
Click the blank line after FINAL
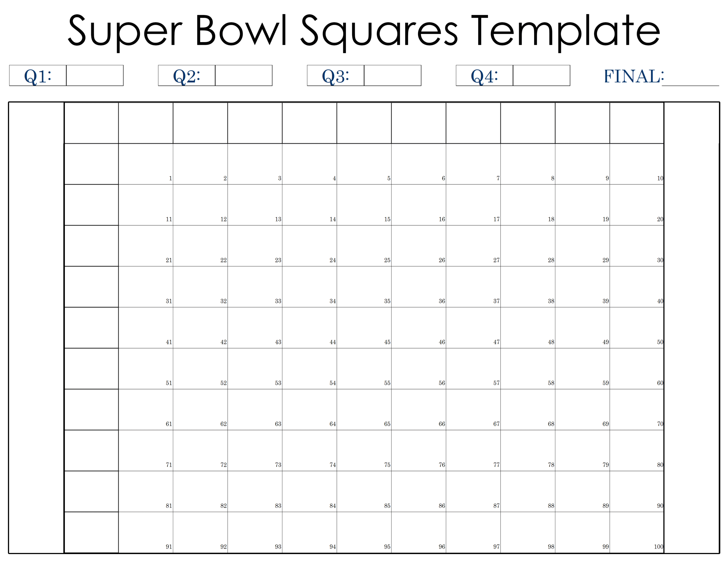tap(690, 80)
